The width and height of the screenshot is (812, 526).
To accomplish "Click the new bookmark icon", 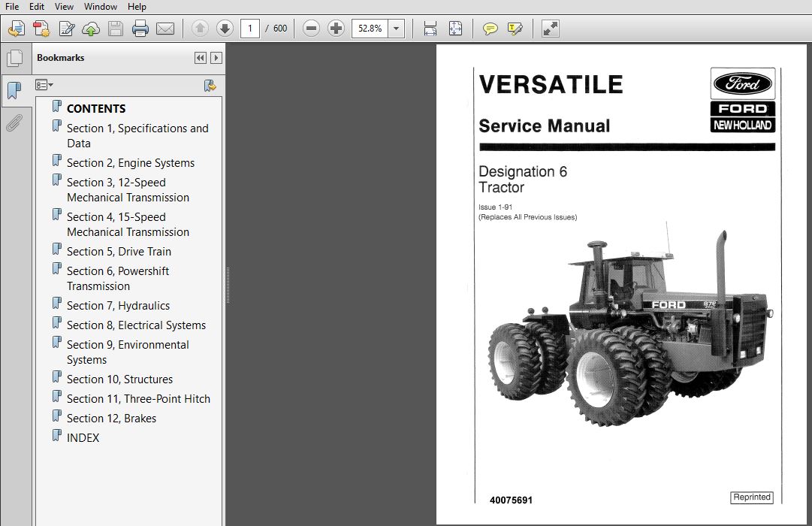I will point(210,86).
